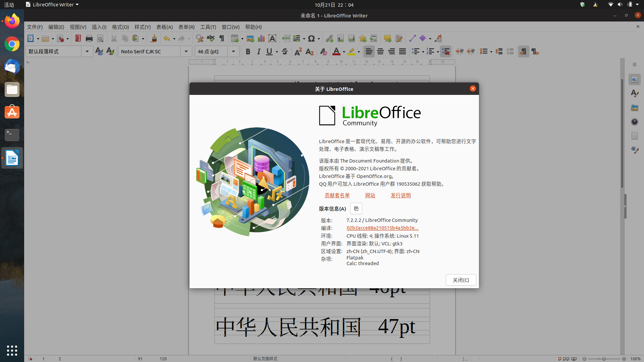644x362 pixels.
Task: Open the 编辑(E) menu
Action: pyautogui.click(x=56, y=27)
